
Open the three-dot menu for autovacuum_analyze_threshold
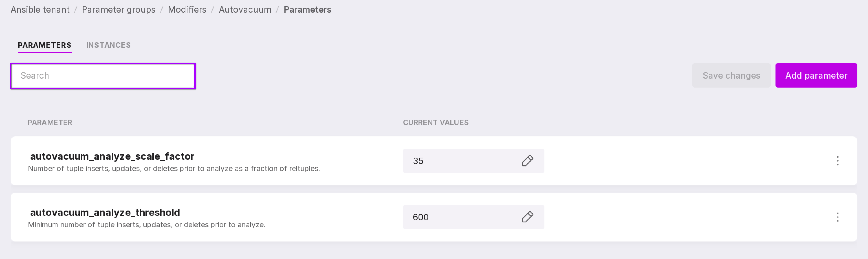(x=837, y=217)
